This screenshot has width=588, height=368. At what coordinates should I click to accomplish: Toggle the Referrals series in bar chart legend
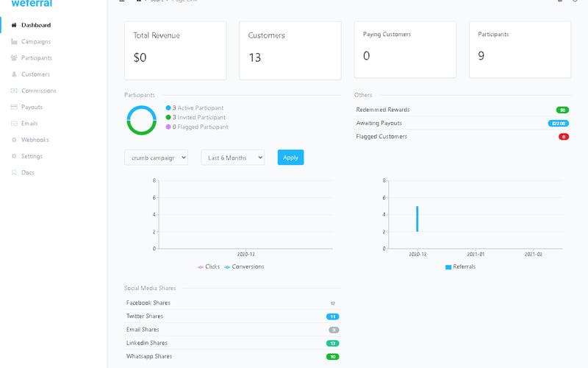point(460,266)
